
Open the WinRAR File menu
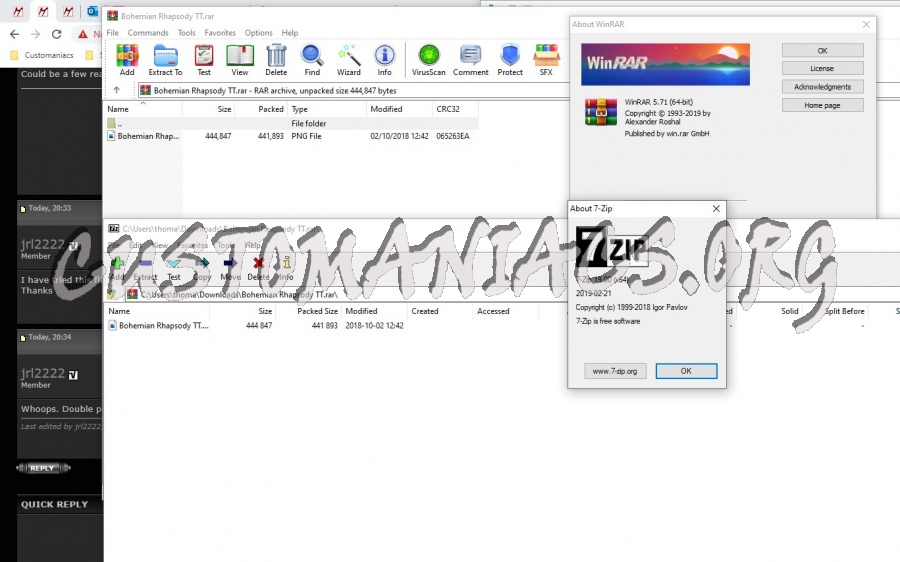coord(112,33)
